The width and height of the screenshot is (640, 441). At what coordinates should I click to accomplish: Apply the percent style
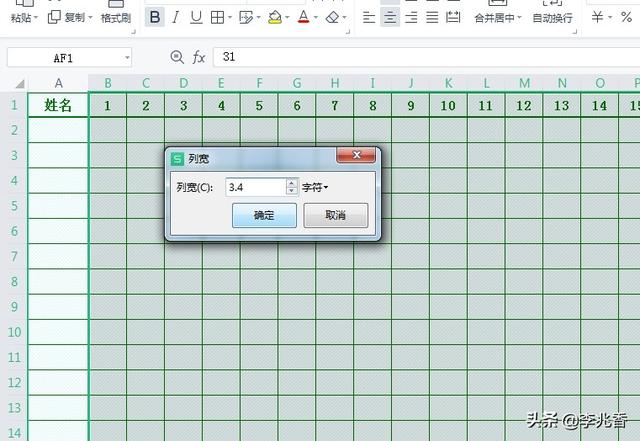click(x=626, y=17)
